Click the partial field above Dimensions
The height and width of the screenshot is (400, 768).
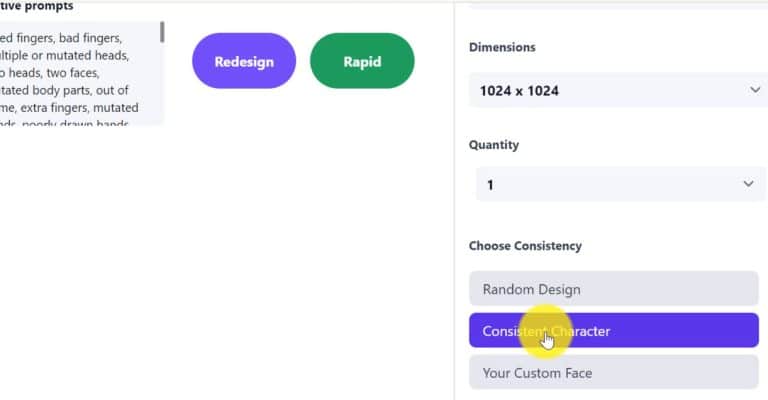tap(613, 5)
